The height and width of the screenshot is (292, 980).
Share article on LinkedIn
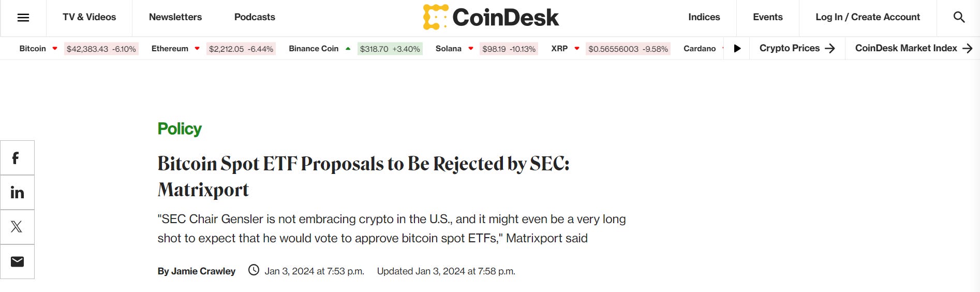pyautogui.click(x=17, y=193)
